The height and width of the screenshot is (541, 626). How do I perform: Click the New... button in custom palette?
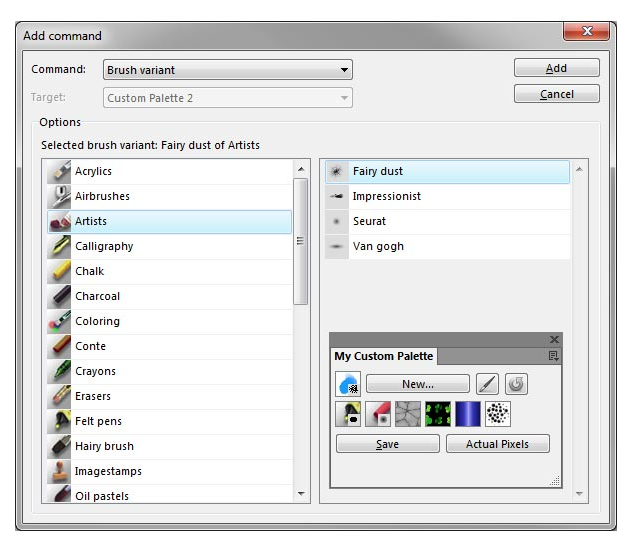click(418, 384)
